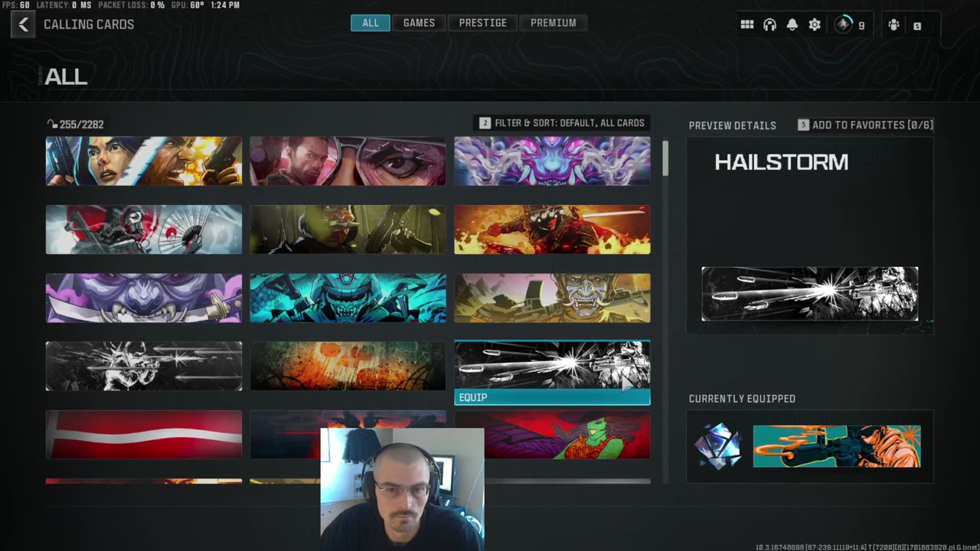Click the Hailstorm preview image

click(x=809, y=294)
